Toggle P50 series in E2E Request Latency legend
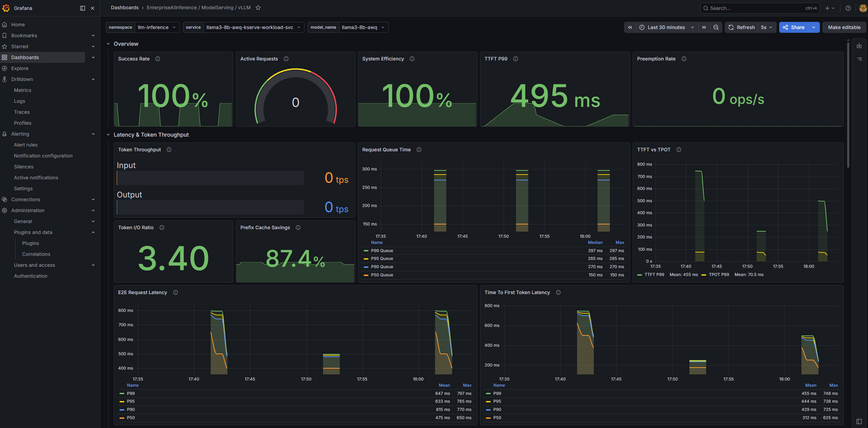This screenshot has width=868, height=428. (131, 418)
